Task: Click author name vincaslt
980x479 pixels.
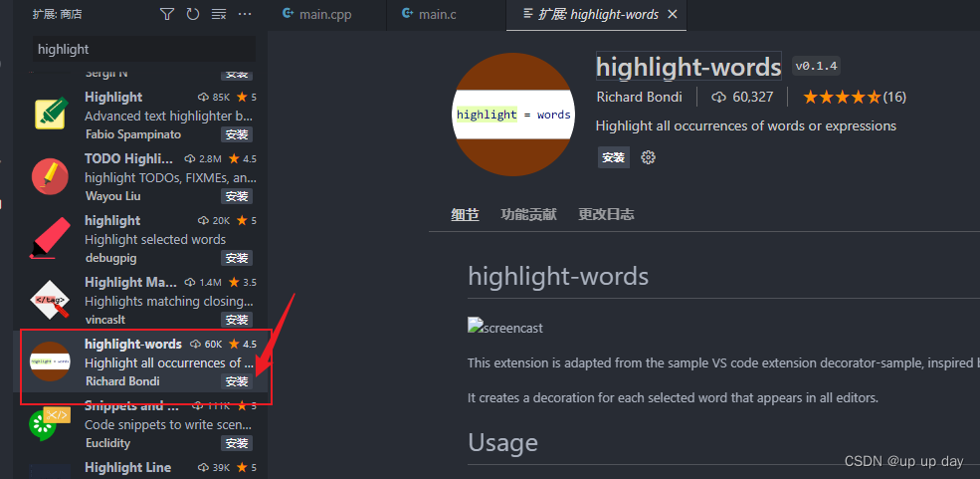Action: click(103, 320)
